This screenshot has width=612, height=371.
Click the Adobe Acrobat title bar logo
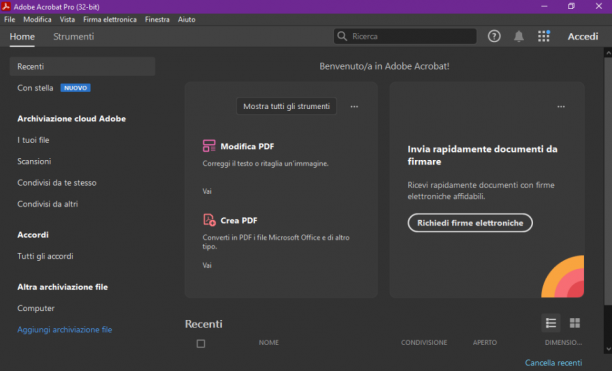[6, 7]
